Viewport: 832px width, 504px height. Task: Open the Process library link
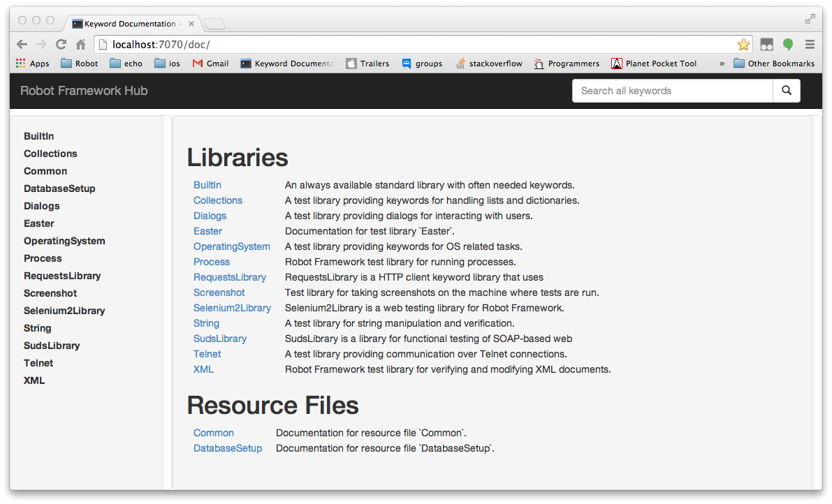click(x=211, y=262)
